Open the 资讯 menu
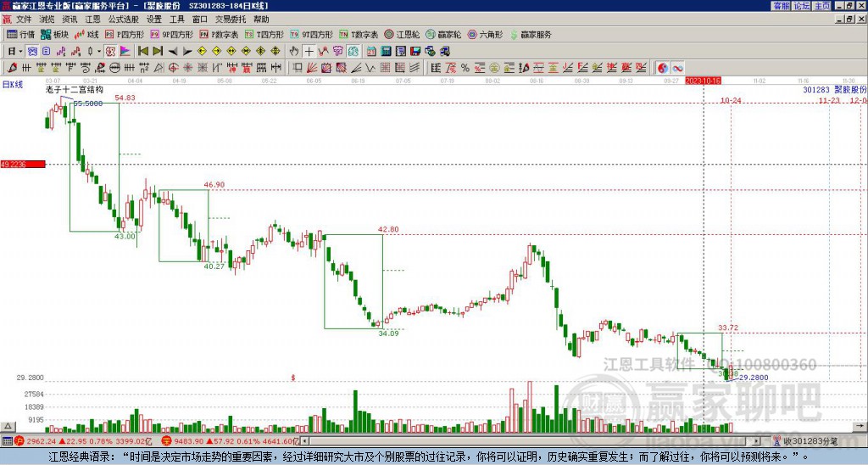 [x=70, y=20]
